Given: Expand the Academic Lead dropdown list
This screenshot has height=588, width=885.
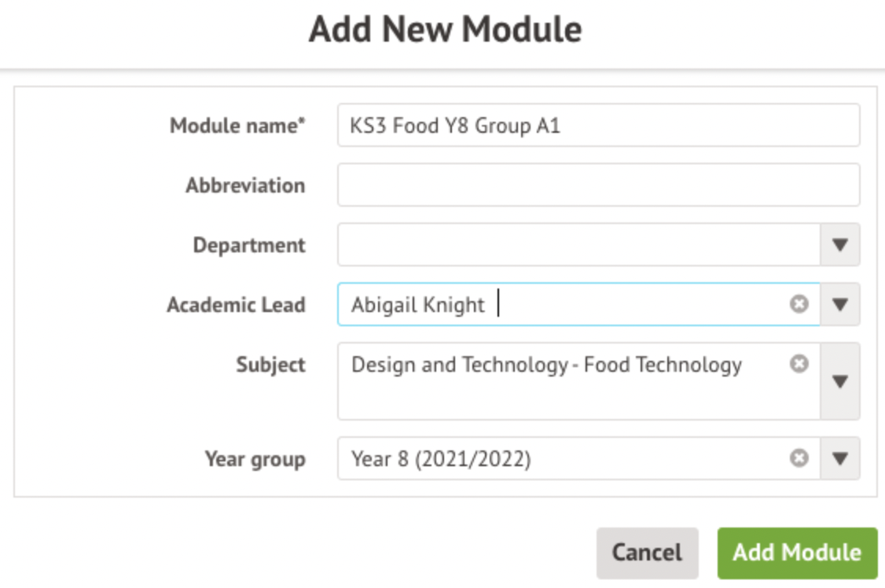Looking at the screenshot, I should click(839, 304).
